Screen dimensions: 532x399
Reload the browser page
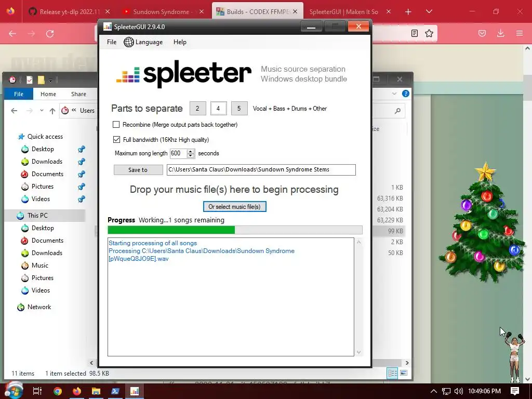click(x=50, y=34)
